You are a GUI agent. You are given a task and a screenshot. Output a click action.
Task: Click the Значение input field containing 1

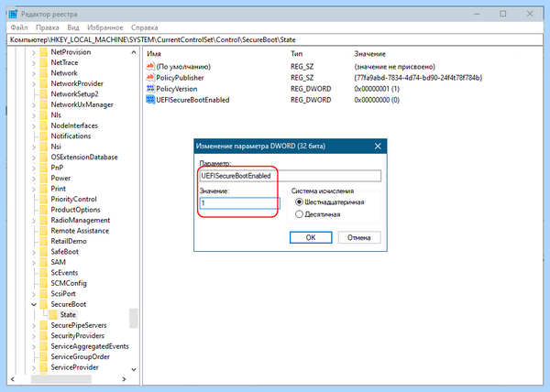tap(239, 203)
